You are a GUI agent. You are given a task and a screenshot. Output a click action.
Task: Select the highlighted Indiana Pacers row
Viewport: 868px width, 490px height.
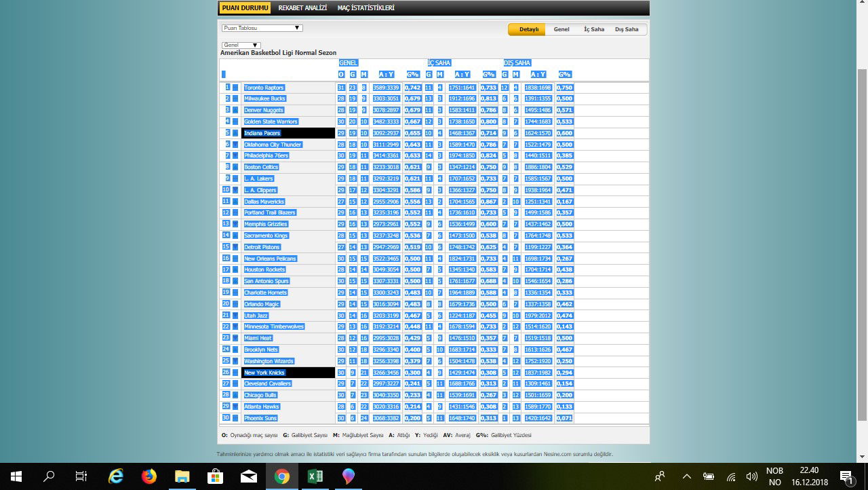click(x=288, y=133)
